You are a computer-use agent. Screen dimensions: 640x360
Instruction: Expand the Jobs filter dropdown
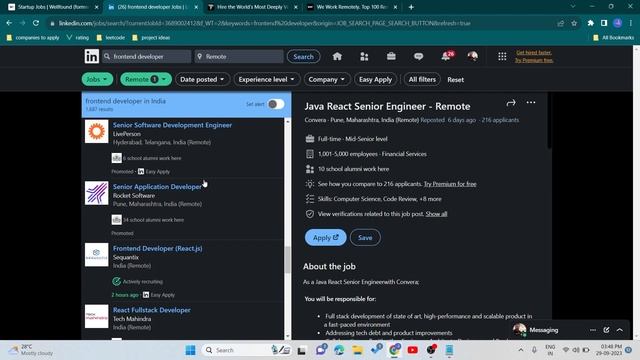point(97,79)
